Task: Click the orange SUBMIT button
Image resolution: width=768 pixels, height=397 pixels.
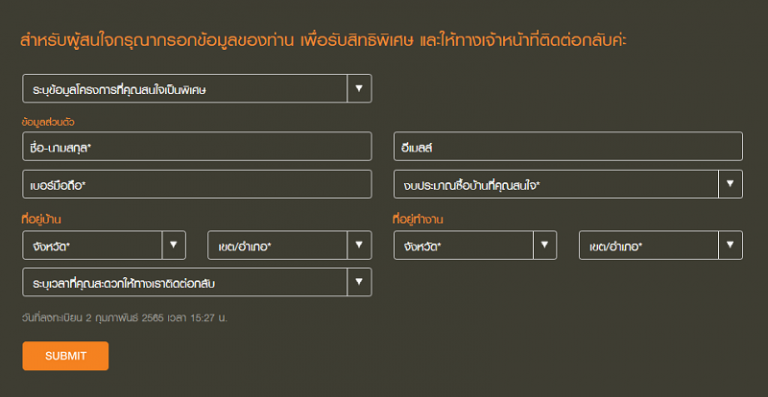Action: (66, 356)
